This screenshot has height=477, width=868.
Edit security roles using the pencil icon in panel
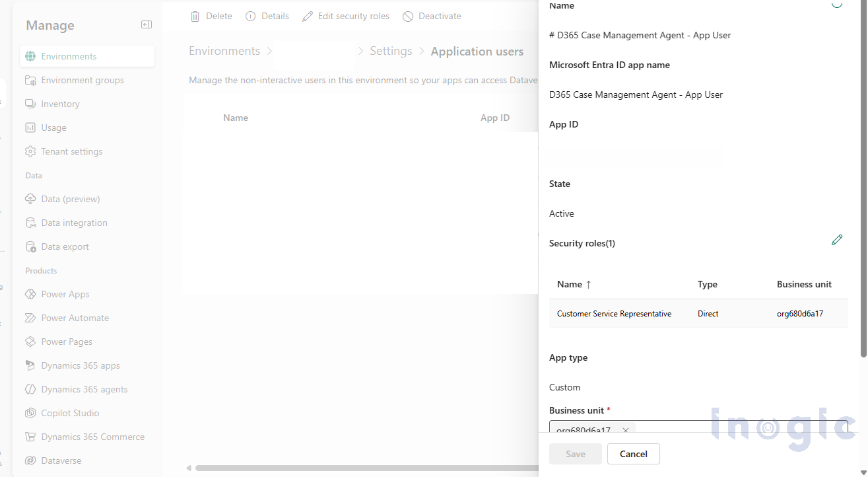pyautogui.click(x=837, y=240)
